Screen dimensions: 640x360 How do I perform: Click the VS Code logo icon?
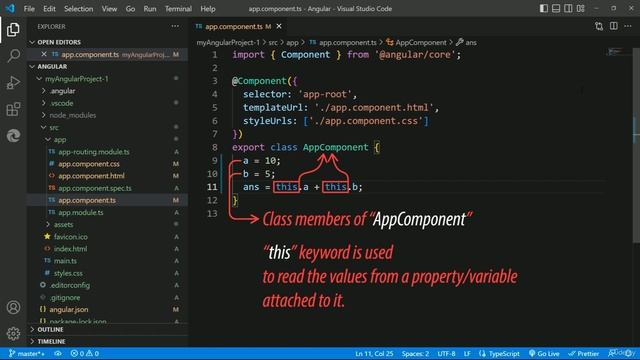click(x=10, y=8)
